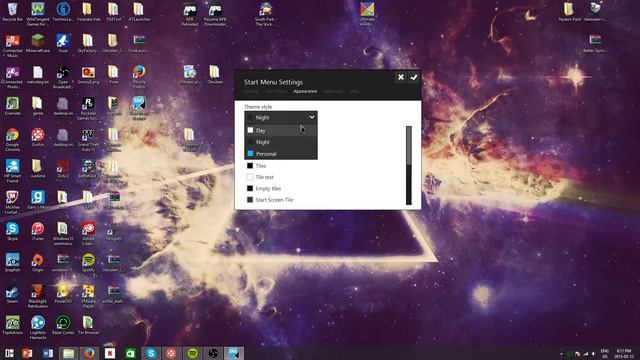This screenshot has height=360, width=640.
Task: Open PowerPoint from the taskbar
Action: [x=27, y=353]
